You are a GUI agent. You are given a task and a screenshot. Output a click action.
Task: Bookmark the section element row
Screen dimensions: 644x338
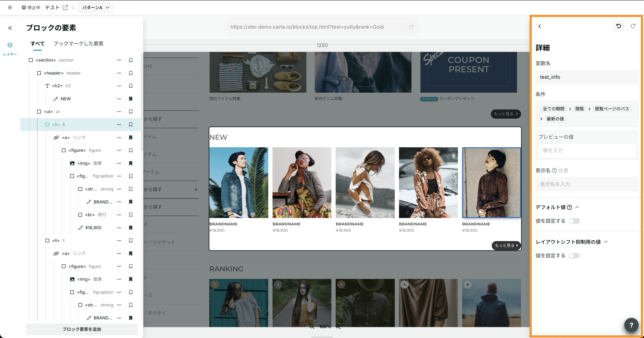(x=131, y=60)
